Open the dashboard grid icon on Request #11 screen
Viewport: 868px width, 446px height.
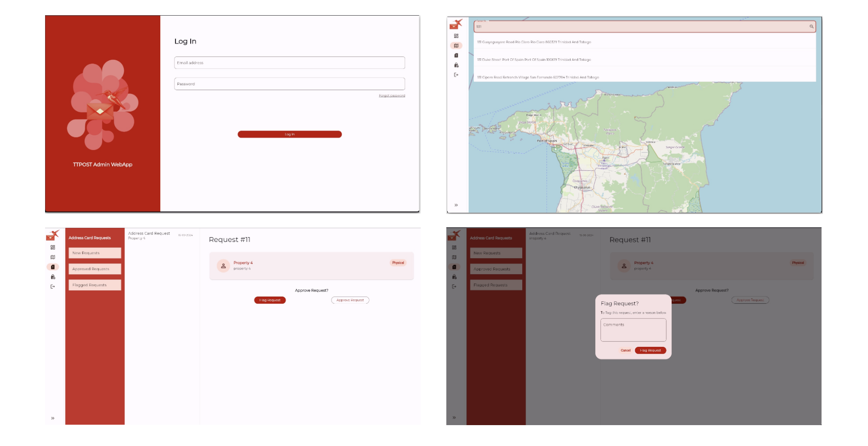click(x=53, y=247)
